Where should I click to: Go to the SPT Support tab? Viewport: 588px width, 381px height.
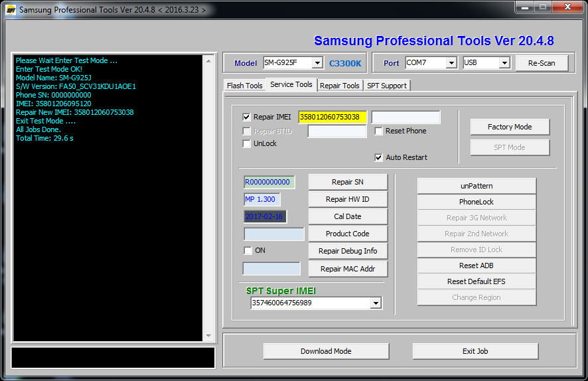[387, 86]
